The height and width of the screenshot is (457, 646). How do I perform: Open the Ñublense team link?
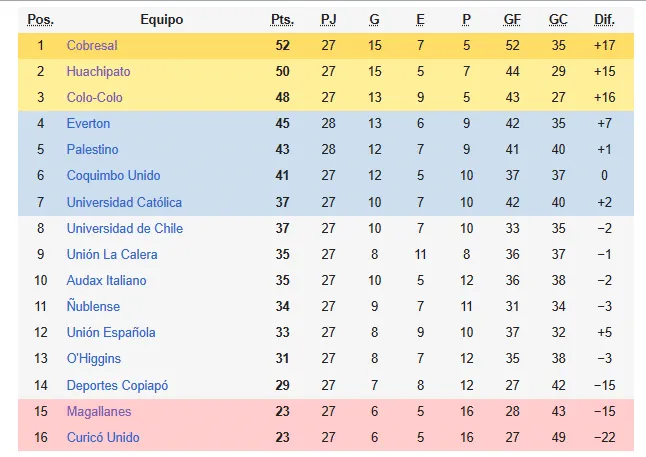coord(93,306)
